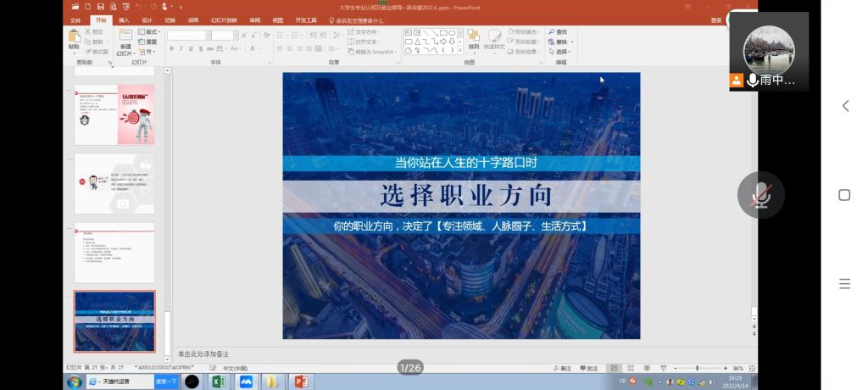Screen dimensions: 868x390
Task: Toggle Bold text formatting
Action: tap(171, 49)
